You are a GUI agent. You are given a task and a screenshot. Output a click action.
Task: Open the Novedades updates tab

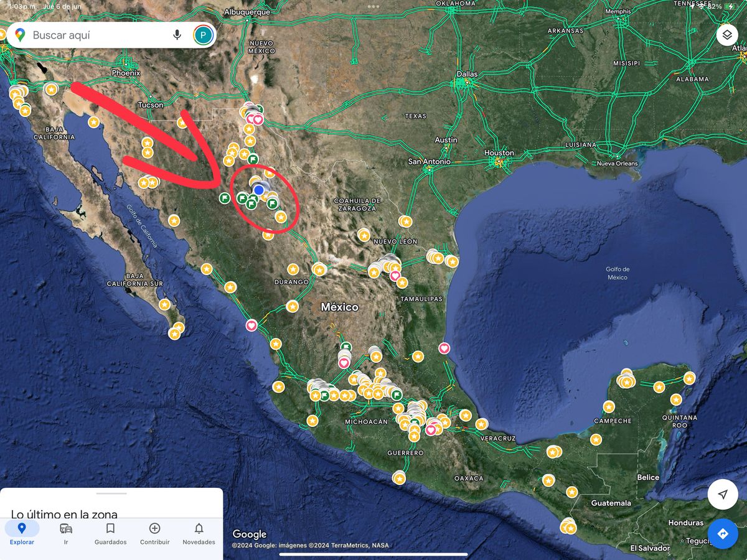(x=199, y=533)
